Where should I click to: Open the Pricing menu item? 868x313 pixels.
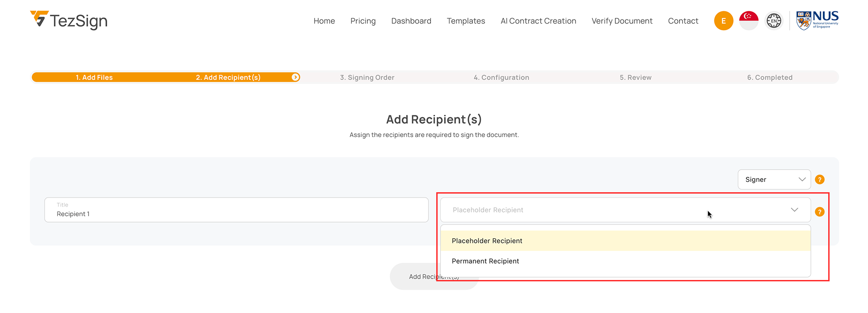363,21
